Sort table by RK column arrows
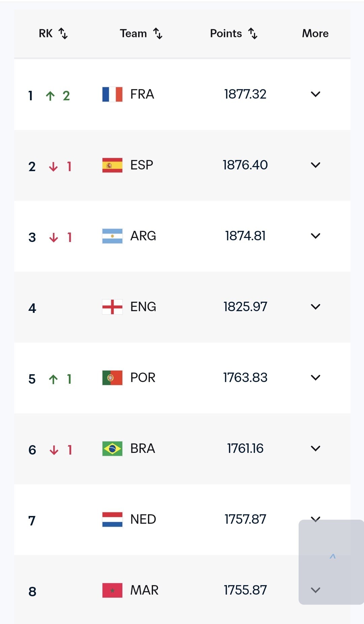 pos(63,33)
